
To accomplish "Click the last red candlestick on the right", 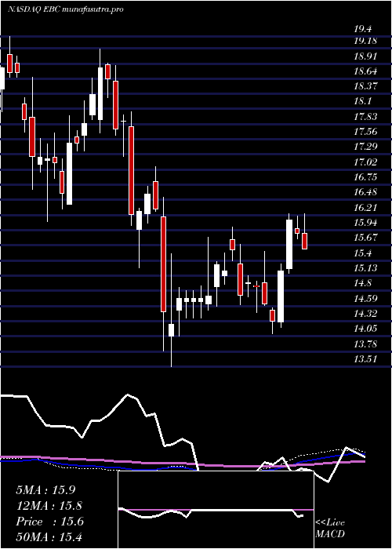I will [304, 241].
